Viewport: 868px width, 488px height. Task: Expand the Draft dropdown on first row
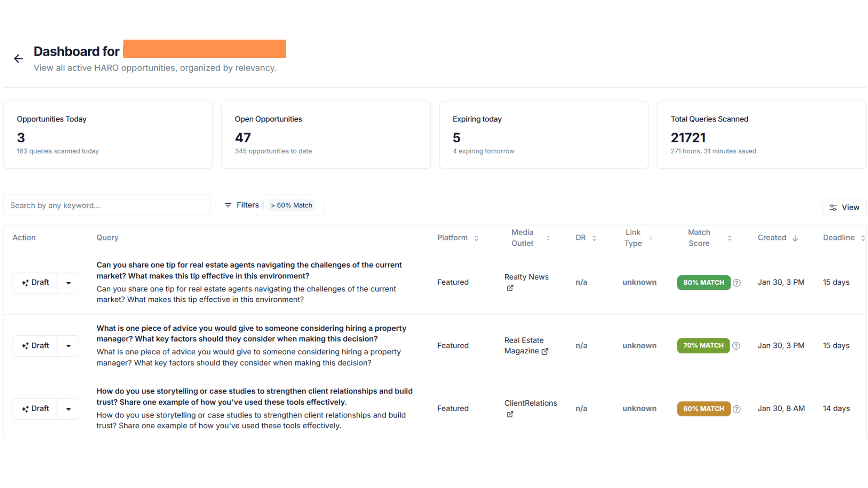[68, 282]
